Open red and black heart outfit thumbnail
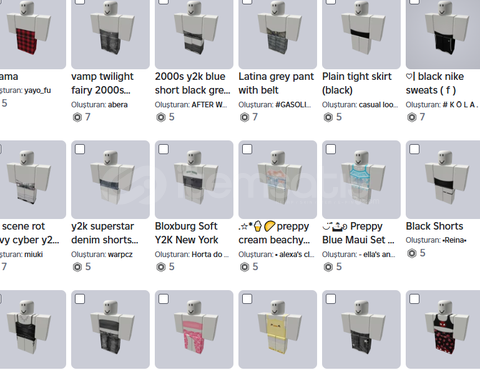The width and height of the screenshot is (480, 370). click(445, 329)
